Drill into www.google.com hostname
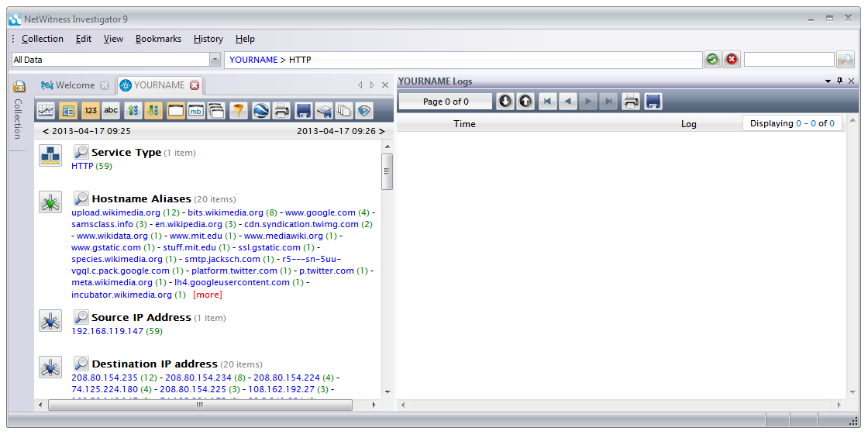 coord(320,212)
